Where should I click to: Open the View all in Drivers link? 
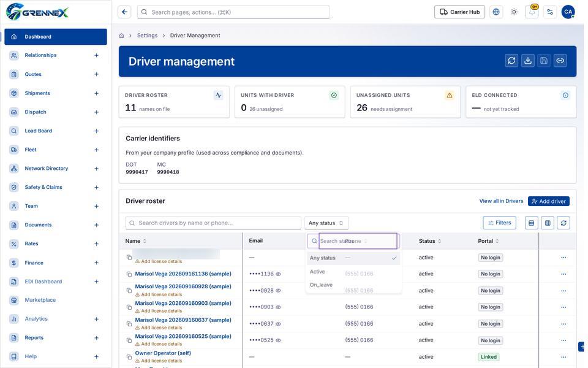[501, 201]
